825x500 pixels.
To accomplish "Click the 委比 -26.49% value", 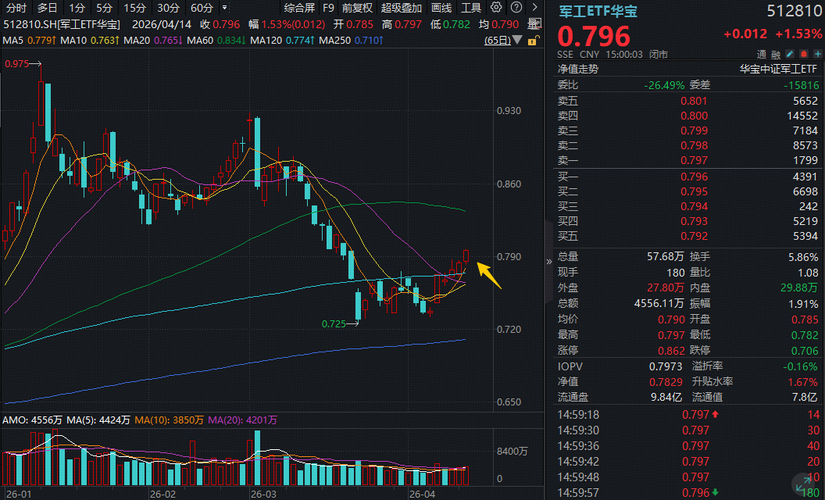I will 664,85.
